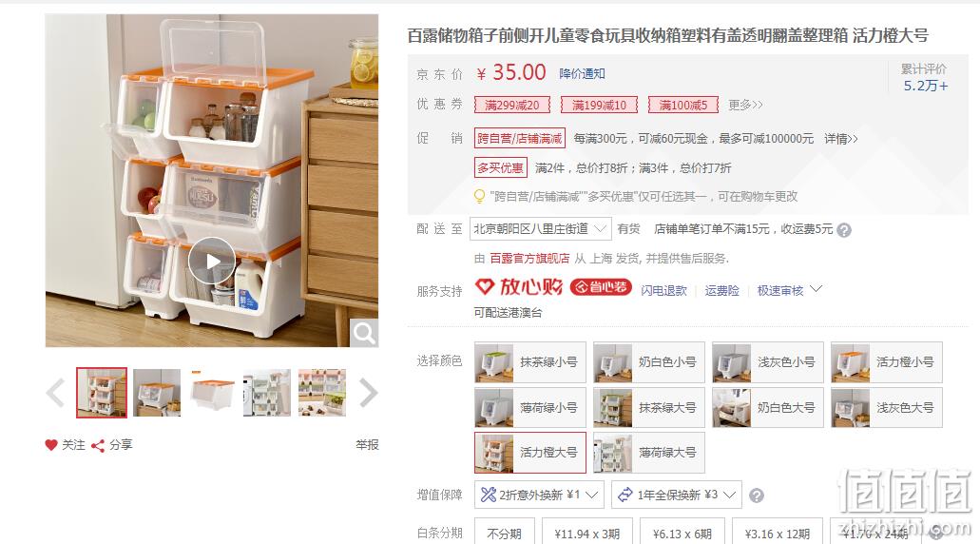
Task: Choose the 不分期 payment option
Action: click(x=504, y=534)
